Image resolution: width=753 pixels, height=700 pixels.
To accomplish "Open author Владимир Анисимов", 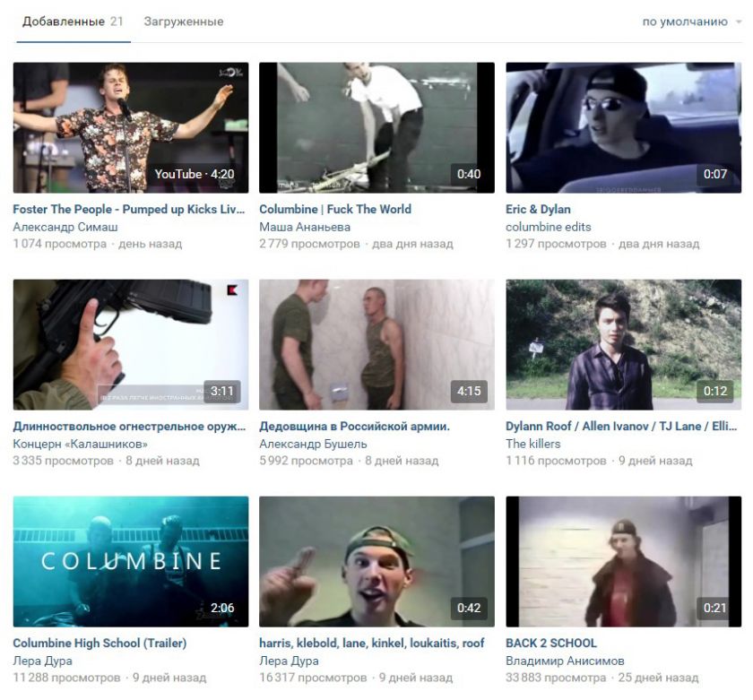I will click(566, 661).
